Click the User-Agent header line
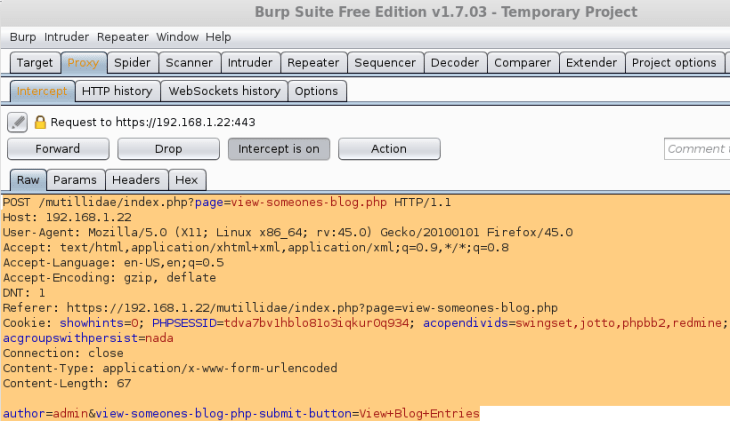Viewport: 730px width, 421px height. pos(288,232)
